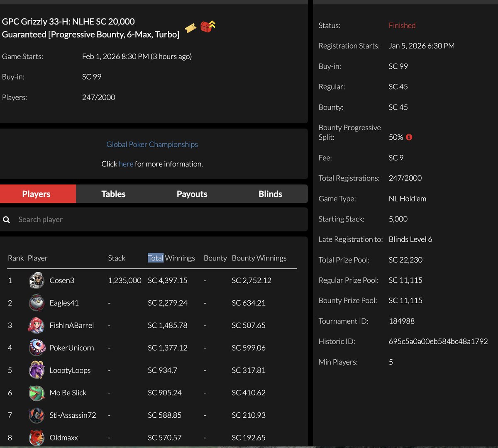Click the Fee value SC 9
Image resolution: width=498 pixels, height=448 pixels.
[396, 158]
